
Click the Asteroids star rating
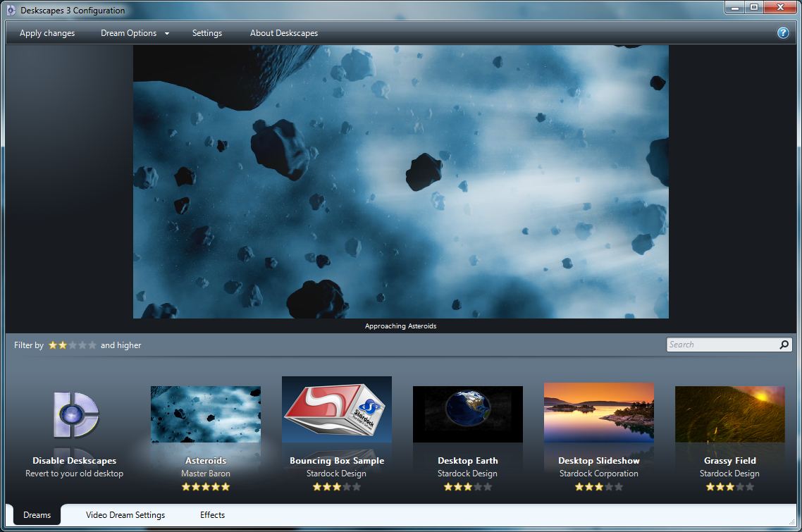[x=206, y=487]
